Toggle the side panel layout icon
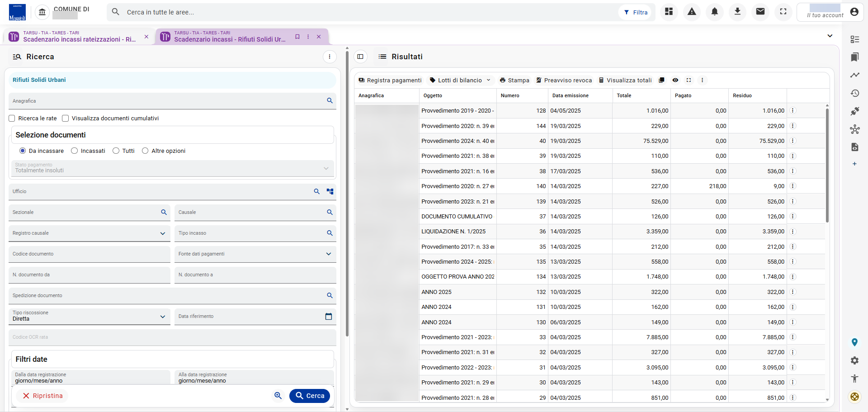The height and width of the screenshot is (412, 868). [360, 57]
